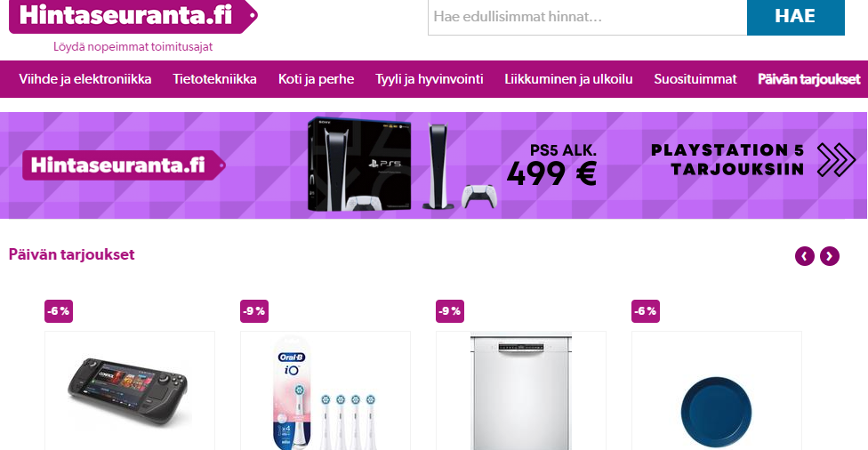Open the Viihde ja elektroniikka menu
Viewport: 868px width, 450px height.
click(85, 79)
